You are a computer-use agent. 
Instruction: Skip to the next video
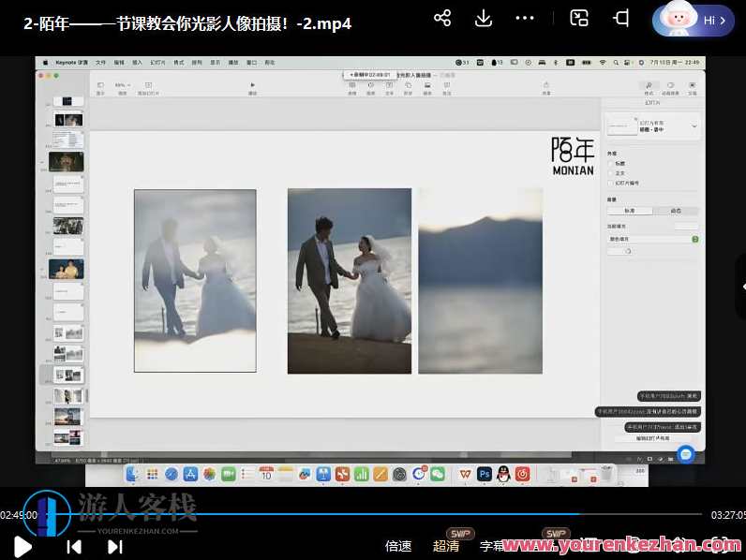point(115,546)
